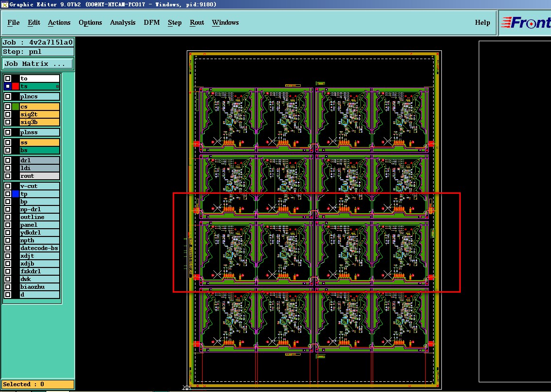Select the drl layer name
This screenshot has width=551, height=392.
(x=39, y=160)
